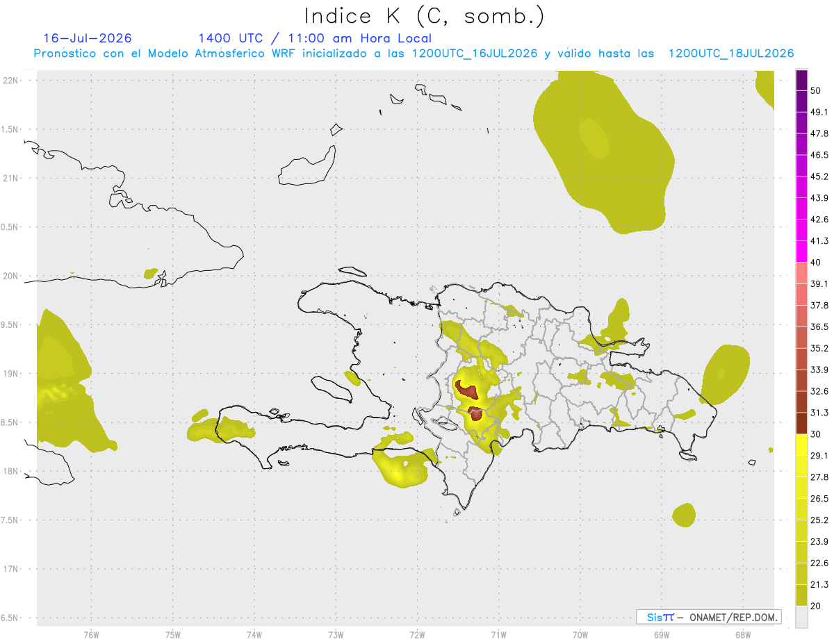
Task: Pick the olive band between 21.3 and 20
Action: 801,595
